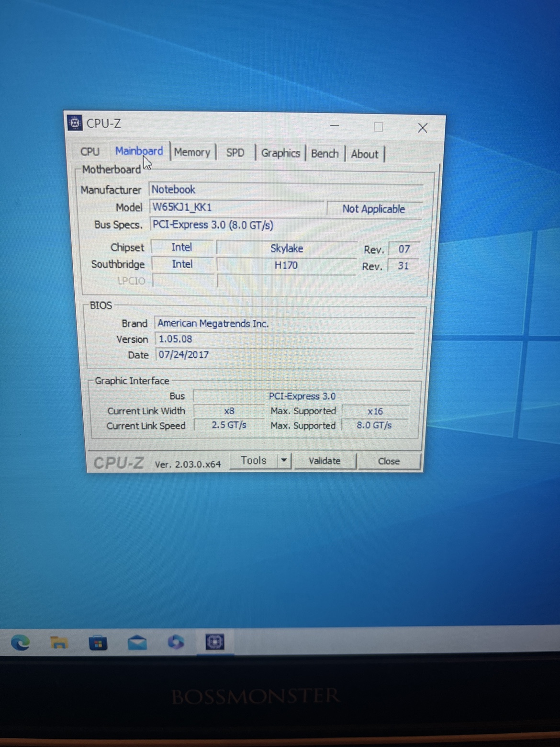Select the Mainboard tab

click(x=139, y=151)
